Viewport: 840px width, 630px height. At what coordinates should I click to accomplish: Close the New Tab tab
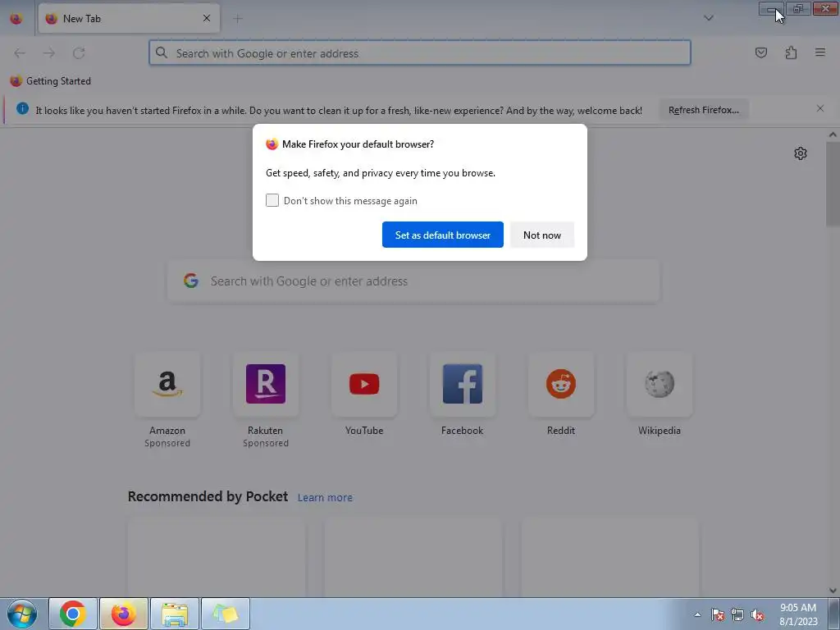click(x=207, y=18)
